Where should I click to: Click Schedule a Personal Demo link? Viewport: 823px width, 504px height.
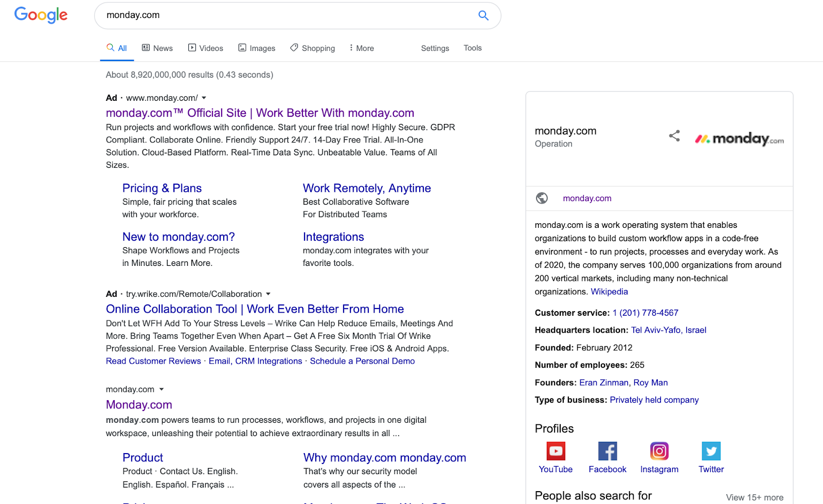362,361
